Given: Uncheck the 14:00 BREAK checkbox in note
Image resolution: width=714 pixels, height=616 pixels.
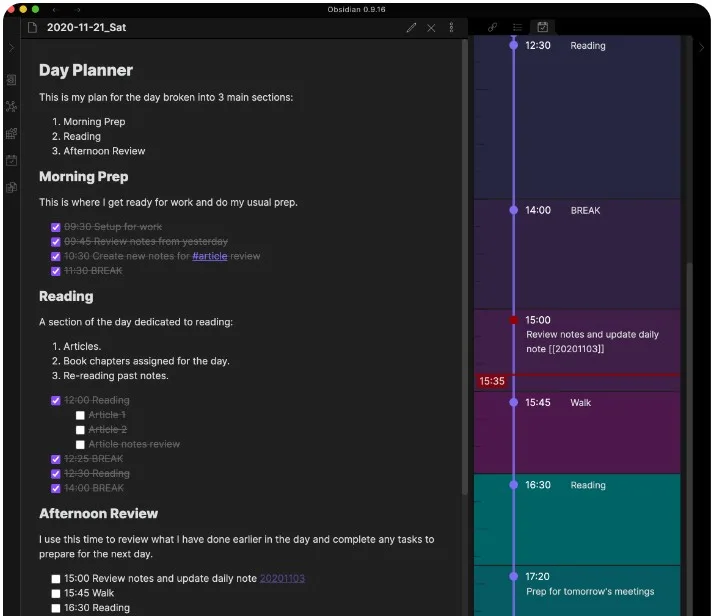Looking at the screenshot, I should coord(56,488).
